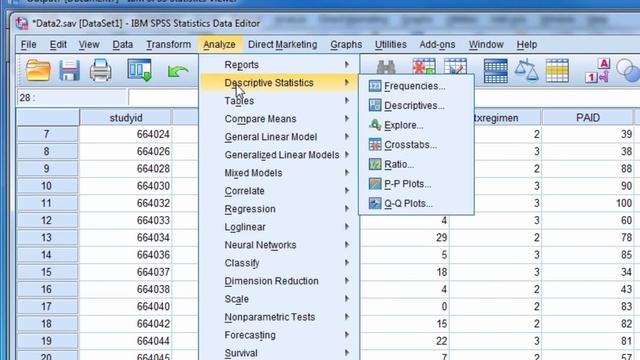Click the Find binoculars icon
The image size is (640, 360).
(x=386, y=67)
